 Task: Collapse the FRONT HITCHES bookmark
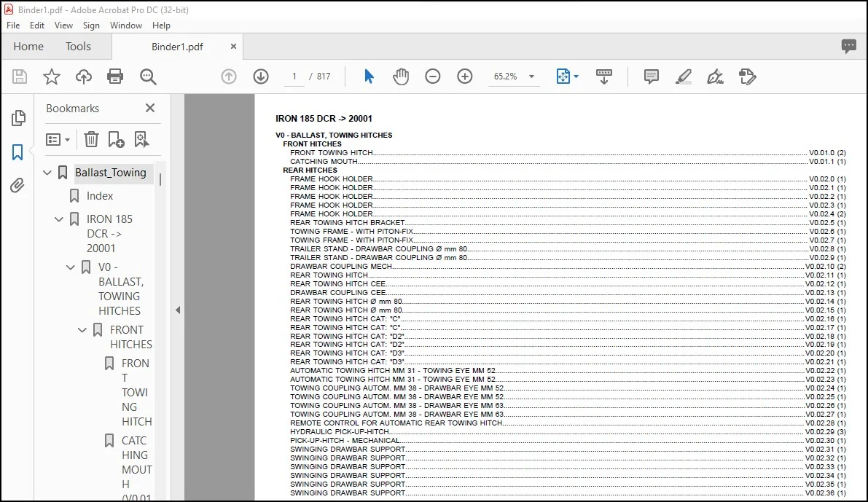[82, 330]
